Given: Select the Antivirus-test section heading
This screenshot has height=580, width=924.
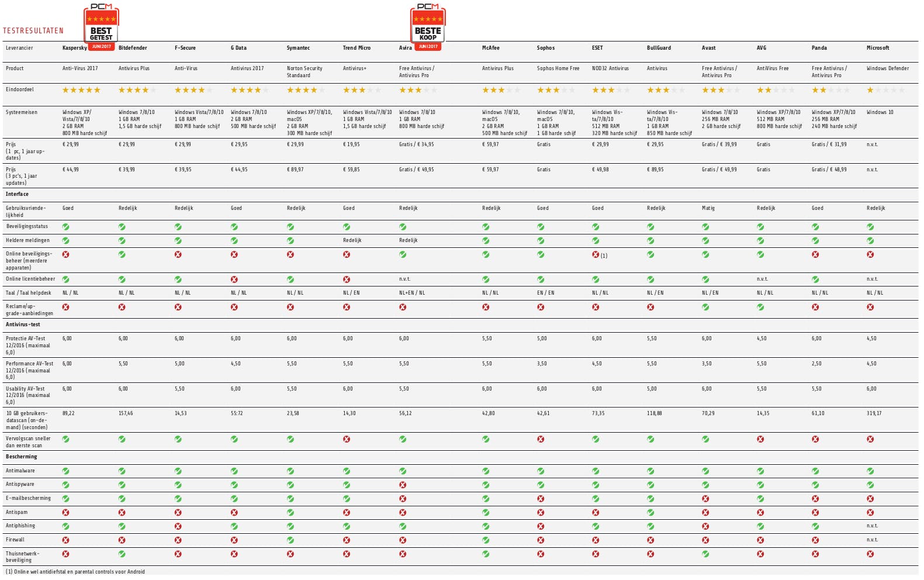Looking at the screenshot, I should point(23,324).
